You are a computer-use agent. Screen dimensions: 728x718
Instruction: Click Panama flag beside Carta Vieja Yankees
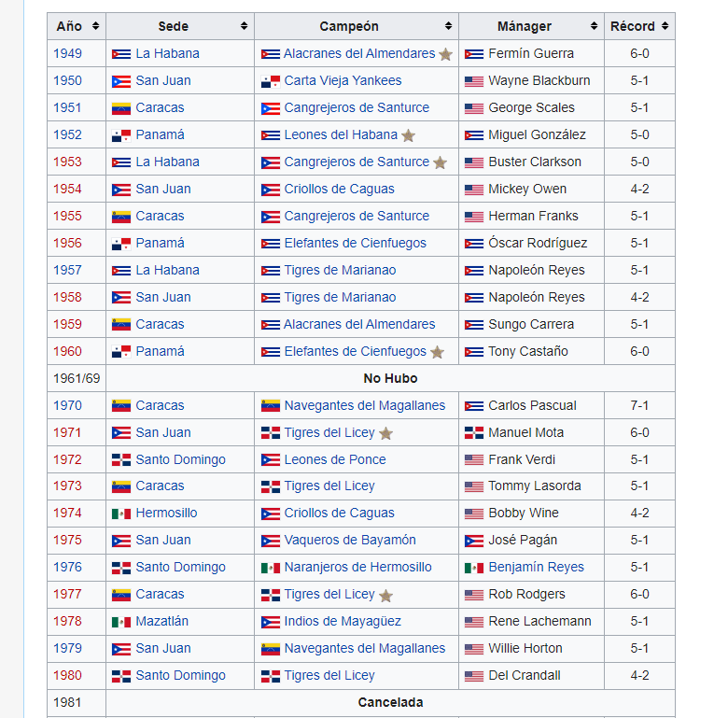pyautogui.click(x=271, y=82)
